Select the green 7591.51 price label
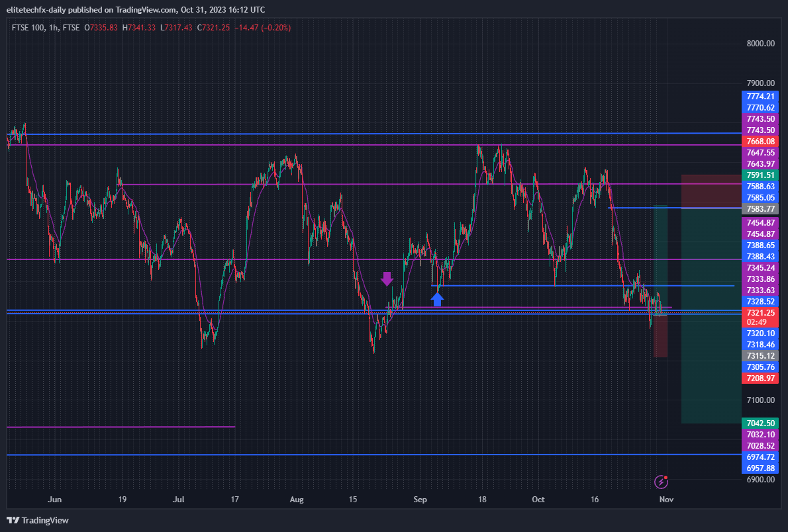 coord(760,175)
